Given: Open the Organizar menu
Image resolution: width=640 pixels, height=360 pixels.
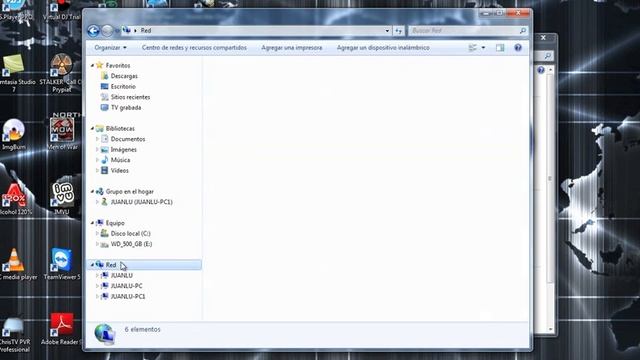Looking at the screenshot, I should [x=111, y=48].
